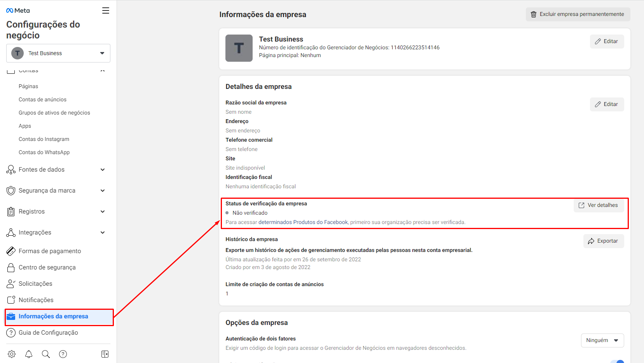644x363 pixels.
Task: Open determinados Produtos do Facebook link
Action: tap(303, 222)
